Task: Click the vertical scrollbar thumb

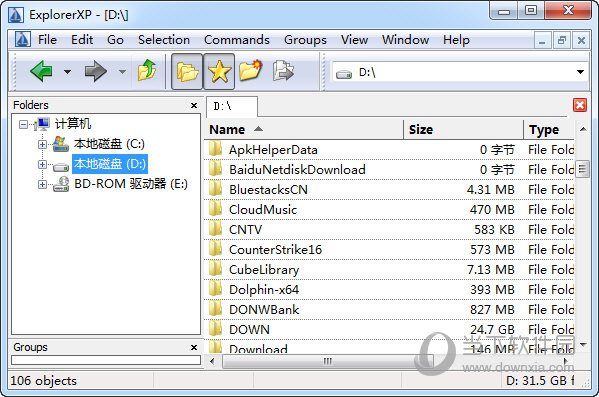Action: pos(582,169)
